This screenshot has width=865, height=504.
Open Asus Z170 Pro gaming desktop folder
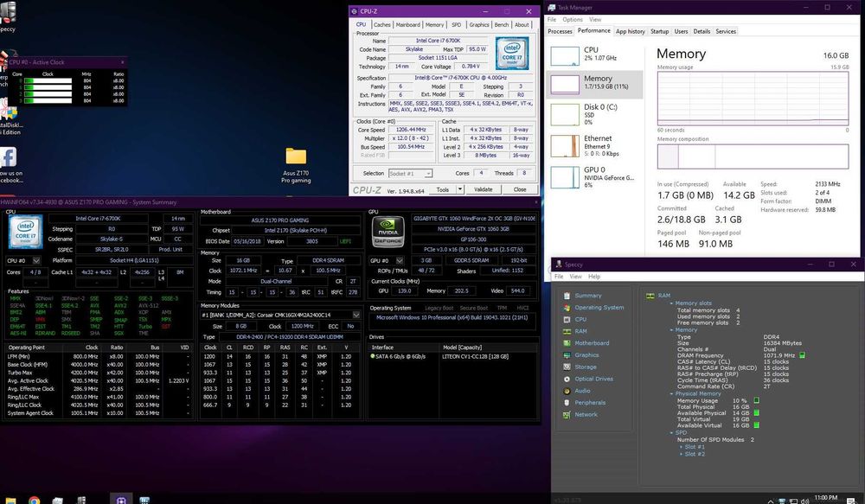click(x=296, y=165)
